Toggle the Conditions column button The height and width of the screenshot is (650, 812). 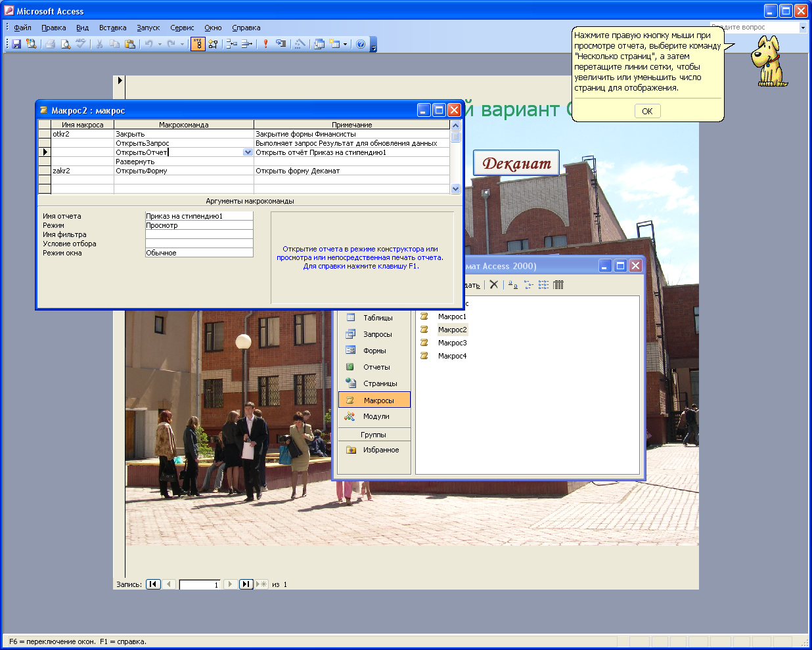pos(213,44)
